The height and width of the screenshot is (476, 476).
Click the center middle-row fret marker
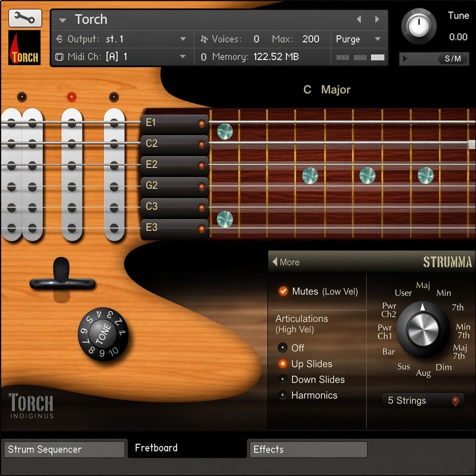[367, 175]
